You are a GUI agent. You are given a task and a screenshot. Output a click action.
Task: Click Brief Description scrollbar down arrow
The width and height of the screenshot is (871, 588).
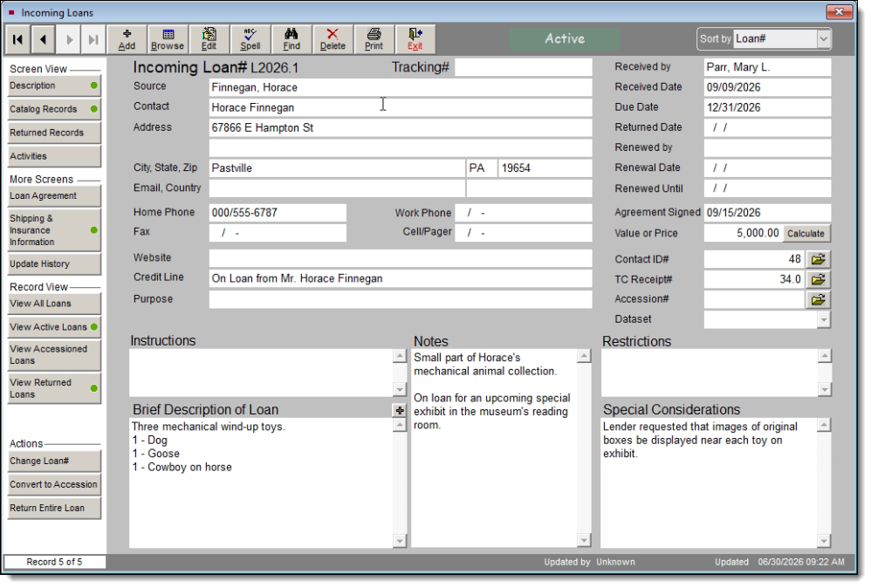[400, 541]
